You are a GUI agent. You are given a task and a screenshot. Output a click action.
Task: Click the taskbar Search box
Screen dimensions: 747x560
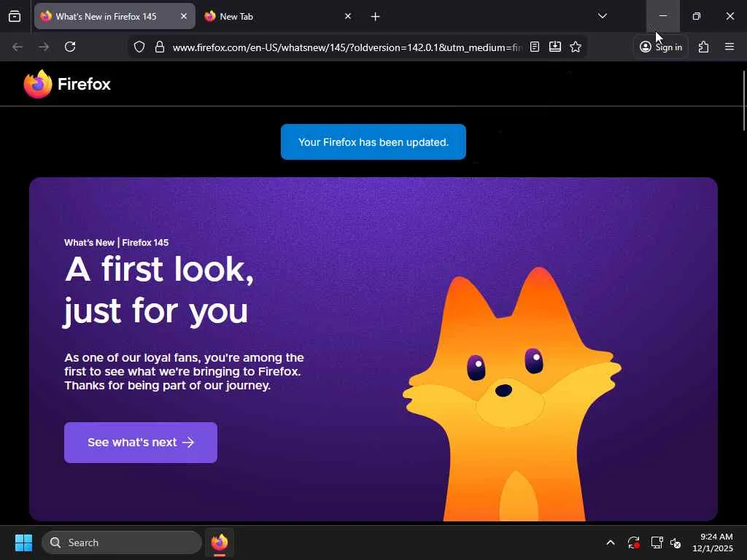click(x=122, y=542)
